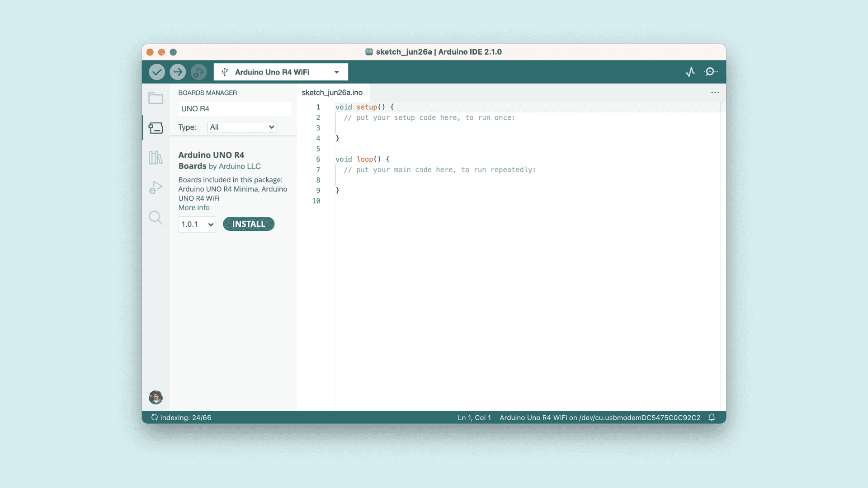Open the More info link

[194, 208]
